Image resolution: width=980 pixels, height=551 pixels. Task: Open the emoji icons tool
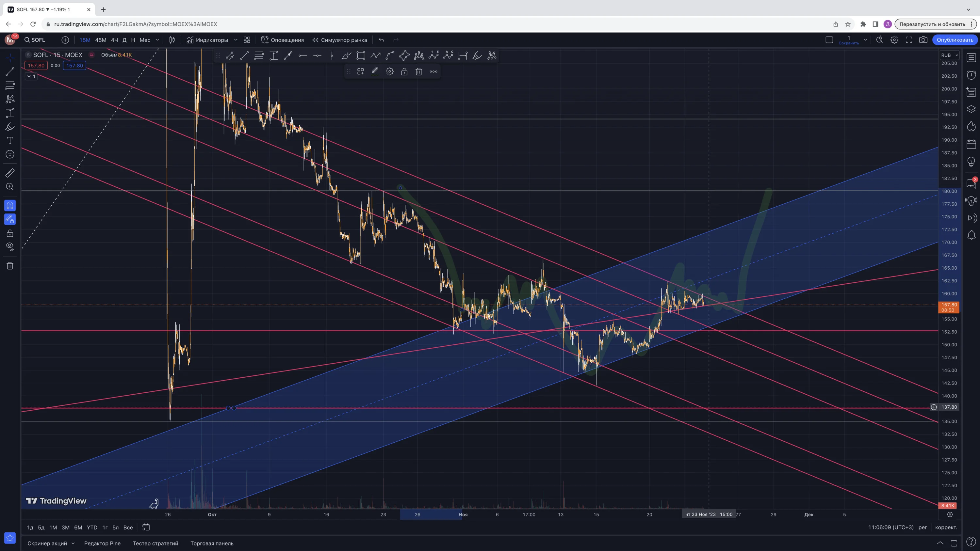click(10, 154)
